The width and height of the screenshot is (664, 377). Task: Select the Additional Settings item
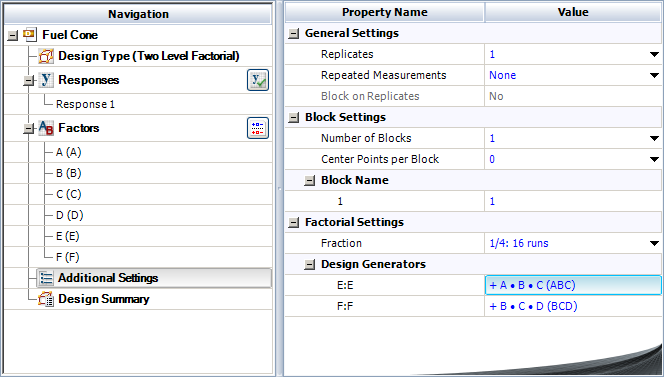(x=154, y=278)
